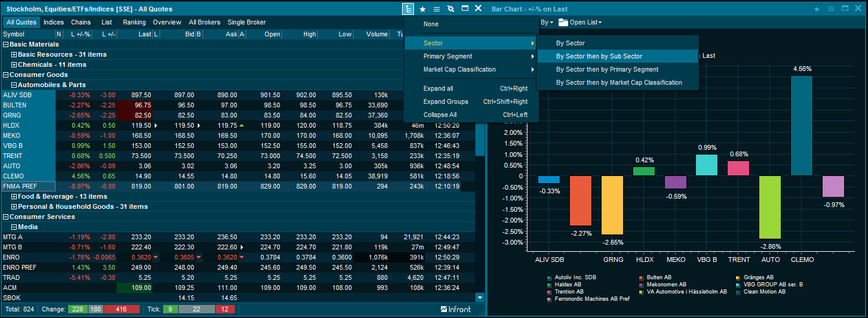The height and width of the screenshot is (318, 868).
Task: Collapse the Consumer Goods group
Action: tap(6, 75)
